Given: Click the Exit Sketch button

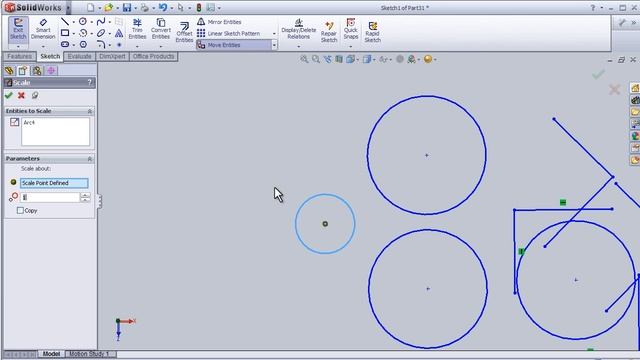Looking at the screenshot, I should click(18, 29).
